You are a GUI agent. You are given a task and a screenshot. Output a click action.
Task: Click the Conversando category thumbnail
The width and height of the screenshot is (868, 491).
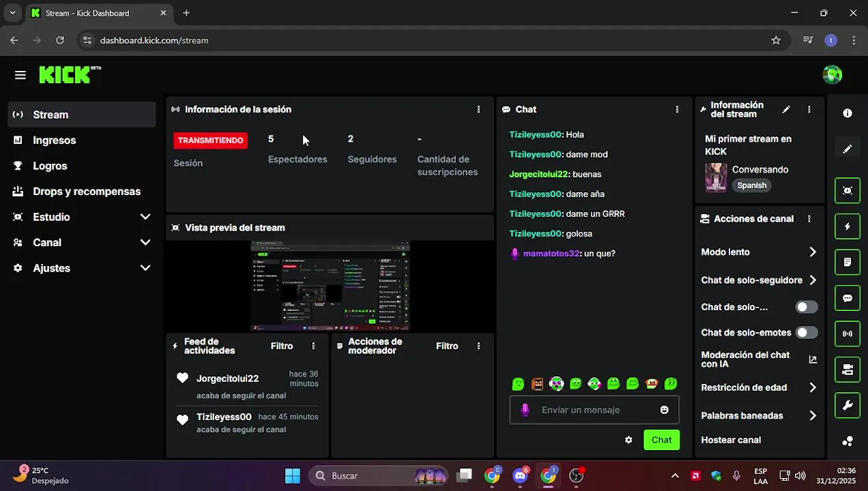point(716,177)
